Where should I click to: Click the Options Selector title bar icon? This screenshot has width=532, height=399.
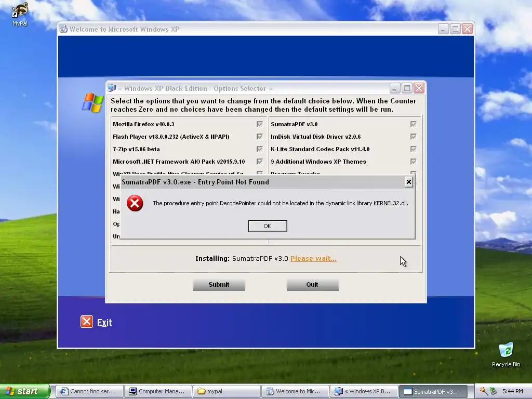(112, 88)
